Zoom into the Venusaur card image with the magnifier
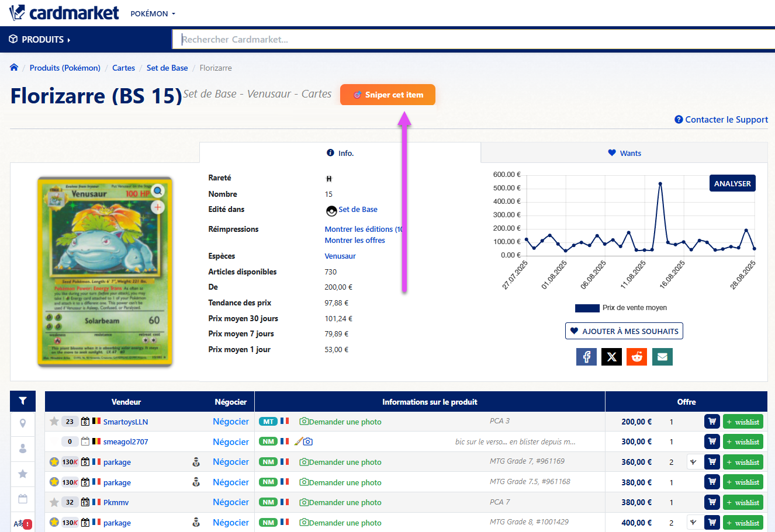 (158, 190)
